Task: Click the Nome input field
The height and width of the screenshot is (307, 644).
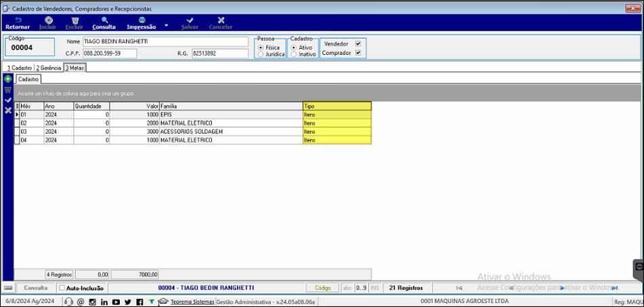Action: (x=165, y=41)
